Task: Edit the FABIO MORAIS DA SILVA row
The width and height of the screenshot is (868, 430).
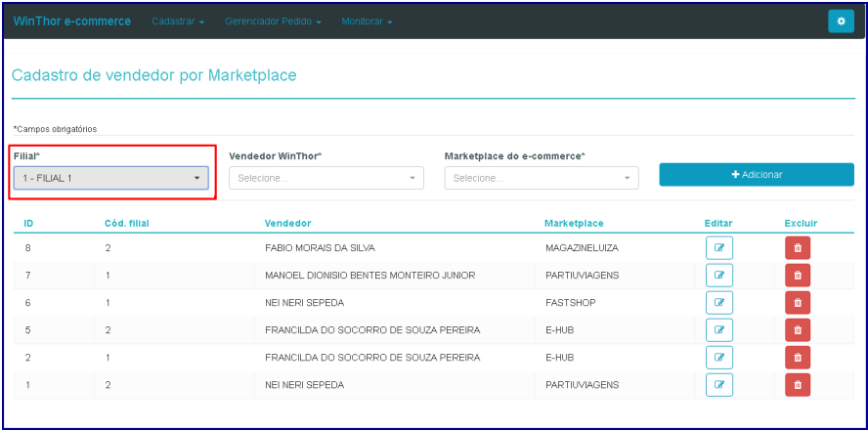Action: coord(719,248)
